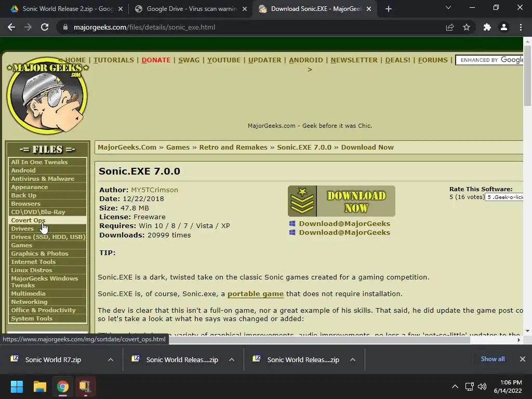Click the browser forward arrow

click(28, 27)
